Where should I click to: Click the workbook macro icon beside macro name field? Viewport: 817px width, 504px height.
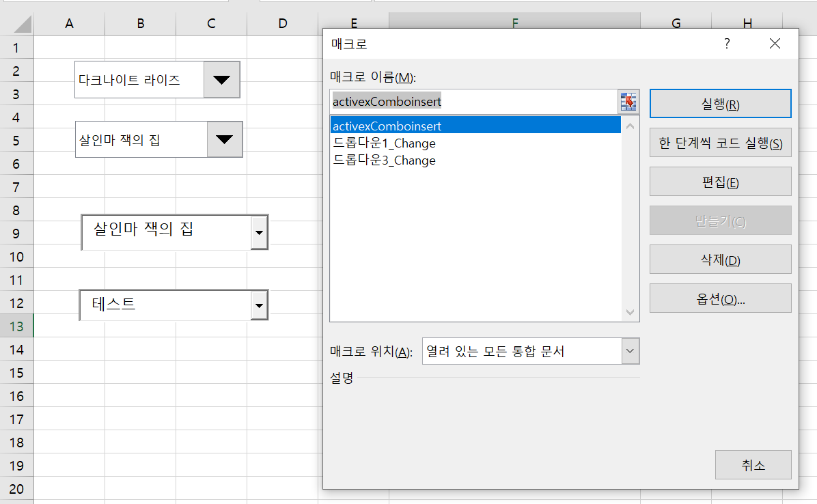(628, 101)
